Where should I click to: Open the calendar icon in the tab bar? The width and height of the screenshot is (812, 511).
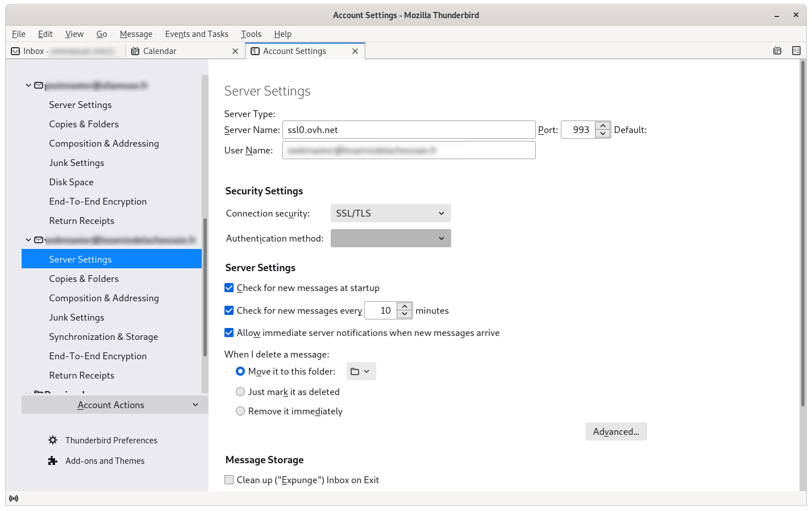click(777, 51)
